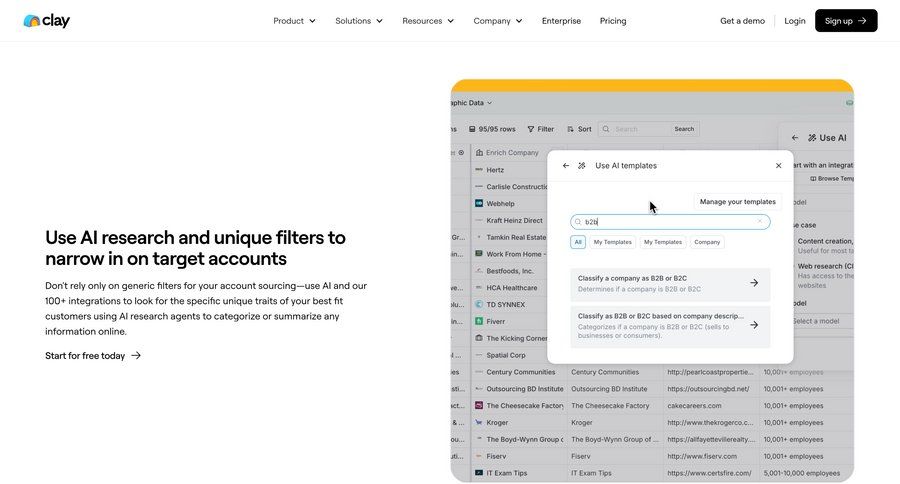Click the sort icon in toolbar

click(571, 129)
